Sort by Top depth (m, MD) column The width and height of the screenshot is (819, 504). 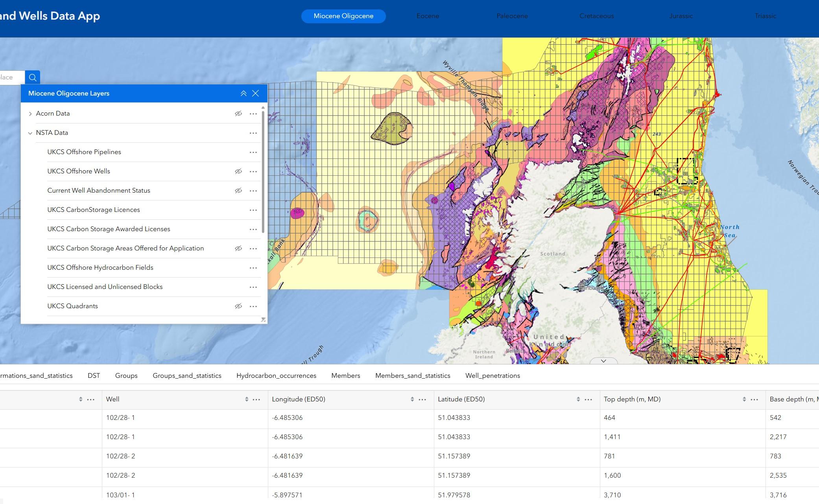(x=744, y=399)
